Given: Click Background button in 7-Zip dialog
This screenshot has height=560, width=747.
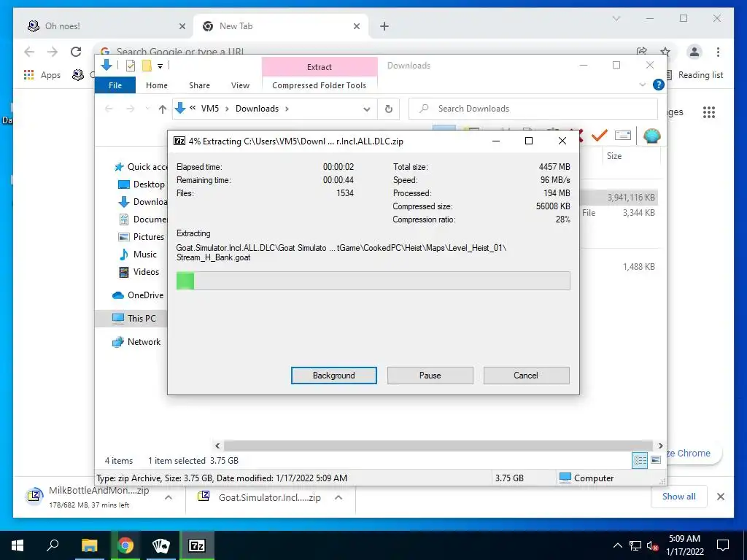Looking at the screenshot, I should click(333, 376).
